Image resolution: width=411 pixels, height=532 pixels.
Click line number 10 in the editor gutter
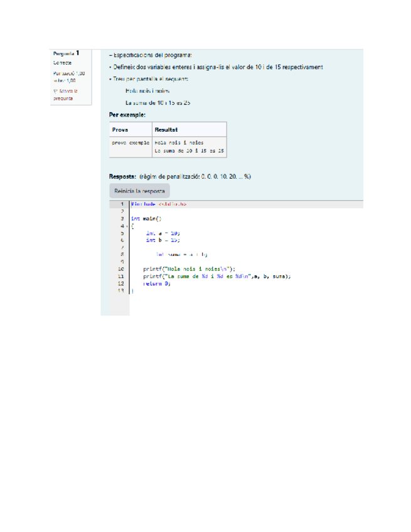coord(120,269)
